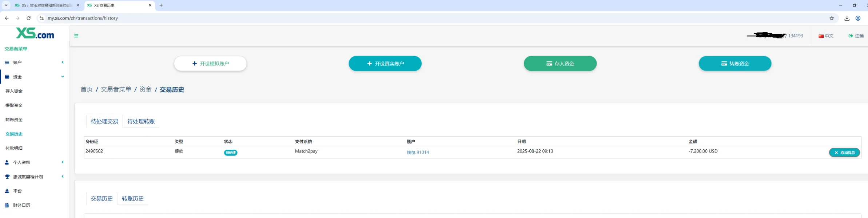Screen dimensions: 868x218
Task: Close the first XS 货币对交易 tab
Action: tap(78, 5)
